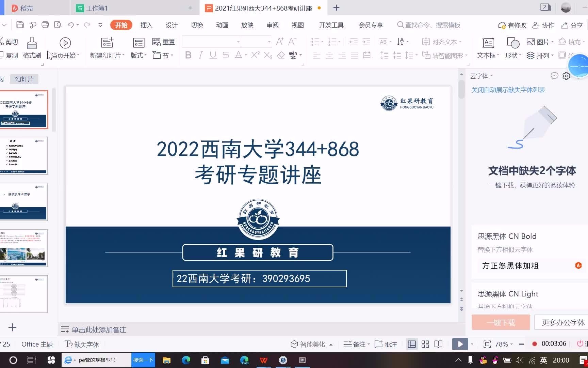Open File Explorer from taskbar
This screenshot has width=588, height=368.
[x=167, y=360]
